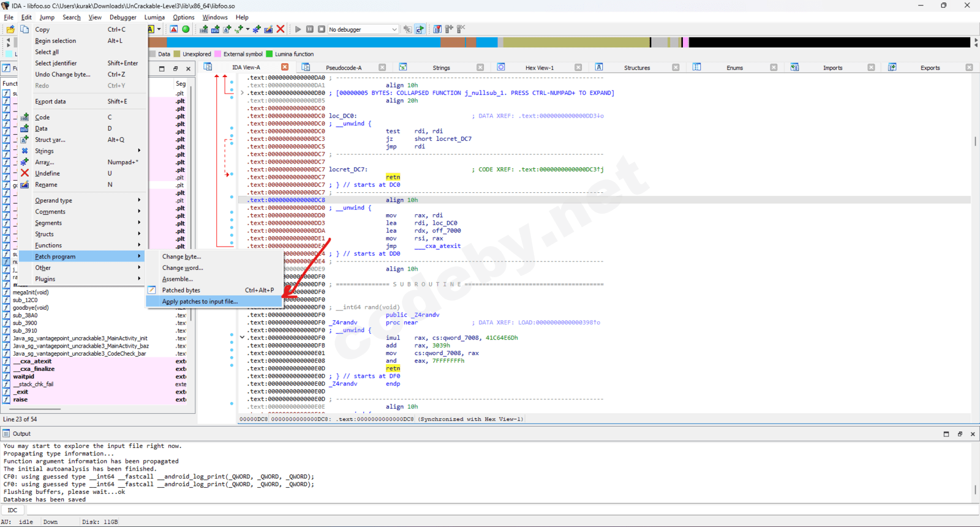Image resolution: width=980 pixels, height=527 pixels.
Task: Open the Options menu
Action: click(x=184, y=17)
